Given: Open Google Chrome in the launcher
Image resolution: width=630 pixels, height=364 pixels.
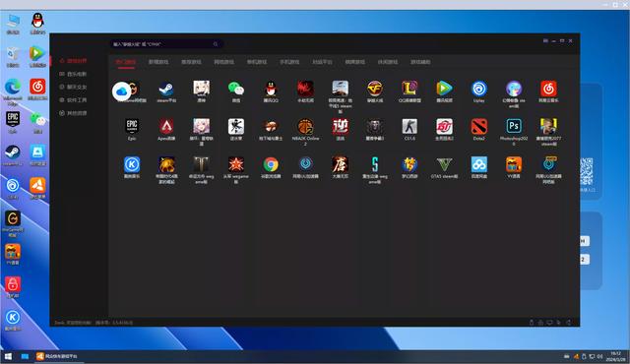Looking at the screenshot, I should (271, 164).
